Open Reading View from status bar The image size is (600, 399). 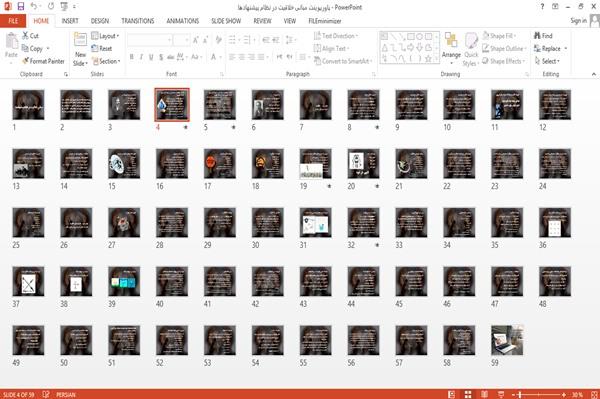(x=484, y=394)
